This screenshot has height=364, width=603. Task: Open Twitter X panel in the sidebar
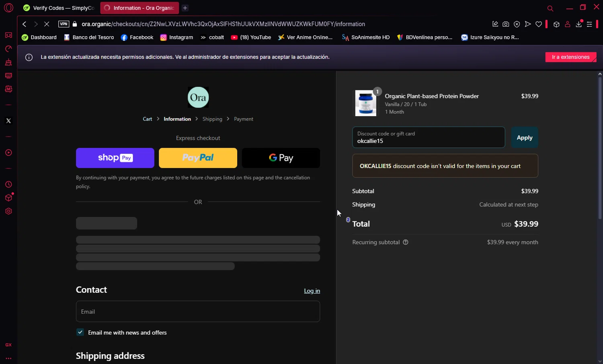[x=8, y=121]
